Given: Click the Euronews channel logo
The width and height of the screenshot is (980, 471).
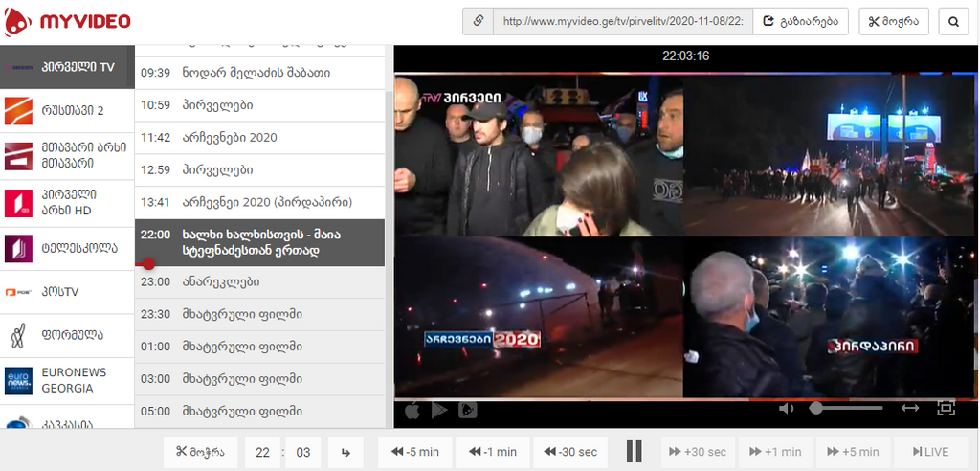Looking at the screenshot, I should point(18,380).
